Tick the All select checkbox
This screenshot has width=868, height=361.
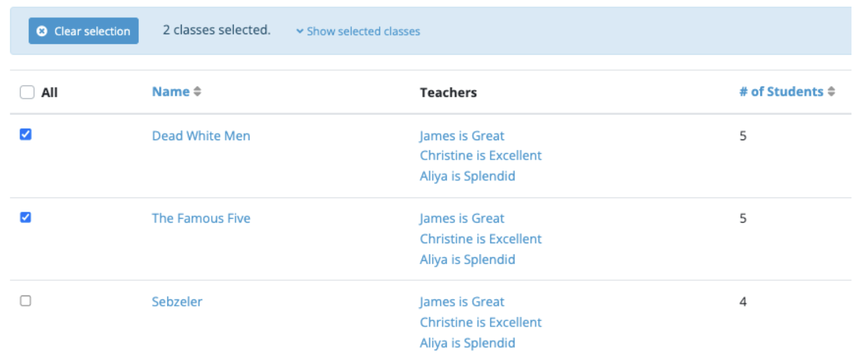27,92
